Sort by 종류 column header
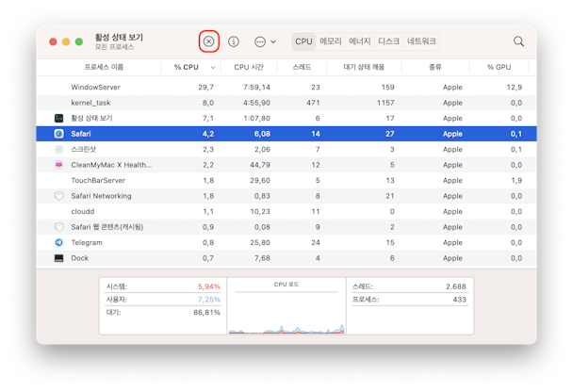 click(x=434, y=67)
